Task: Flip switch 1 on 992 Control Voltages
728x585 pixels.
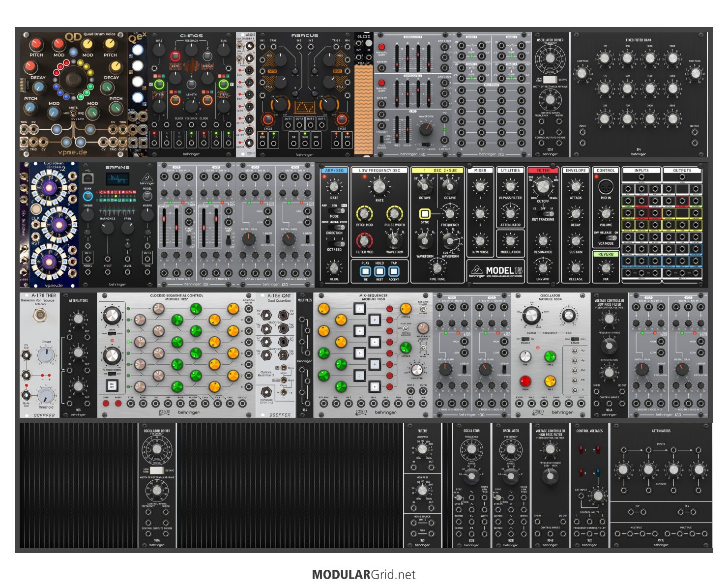Action: (x=581, y=450)
